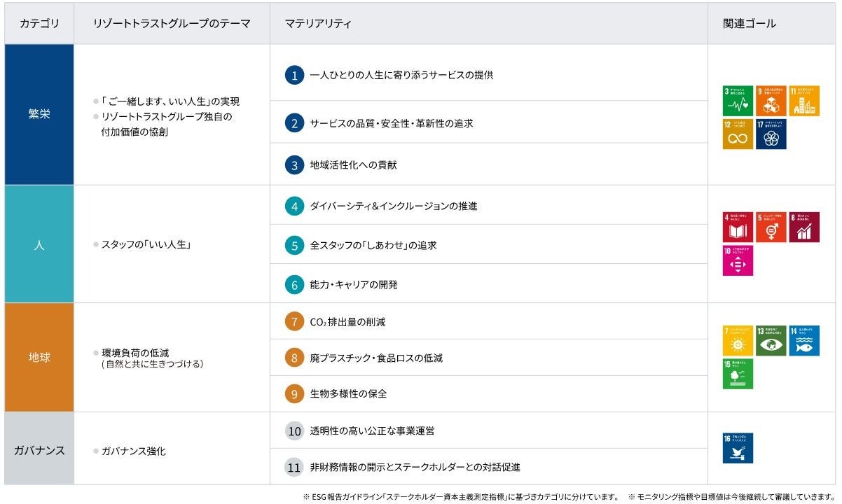
Task: Click the SDG 4 education book icon
Action: [738, 227]
